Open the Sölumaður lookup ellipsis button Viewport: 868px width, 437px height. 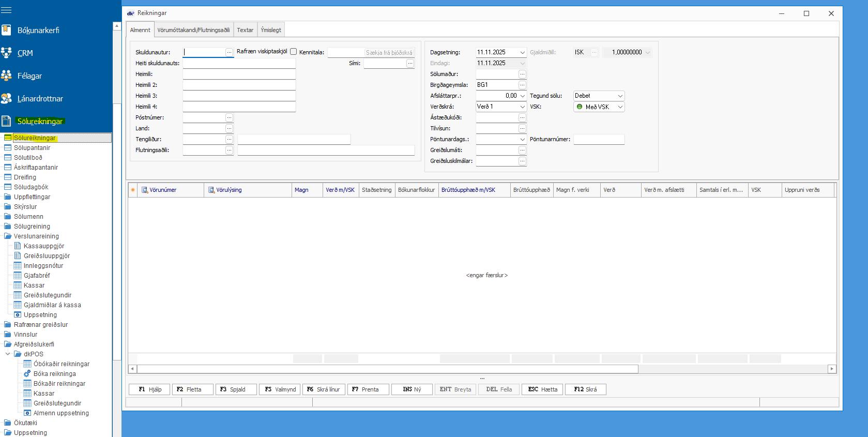pos(522,74)
